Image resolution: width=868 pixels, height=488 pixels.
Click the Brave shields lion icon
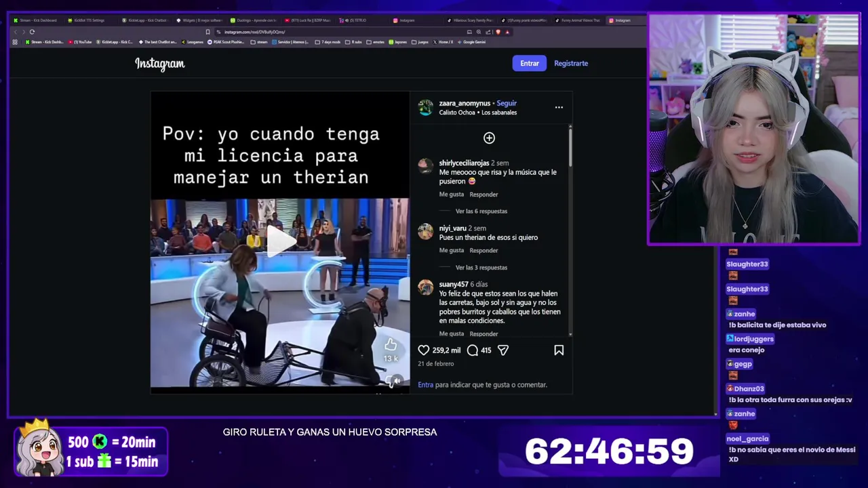[x=498, y=32]
